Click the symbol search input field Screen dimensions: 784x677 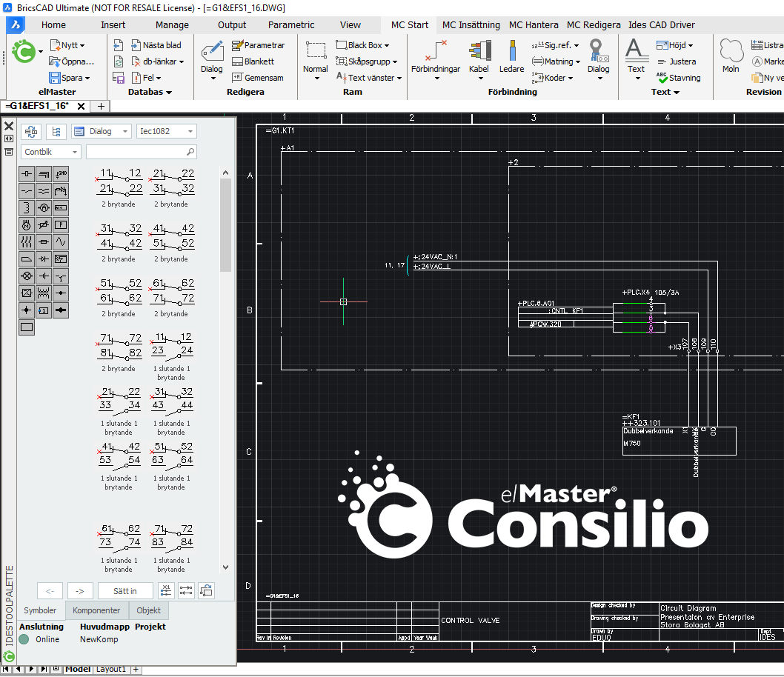click(136, 152)
